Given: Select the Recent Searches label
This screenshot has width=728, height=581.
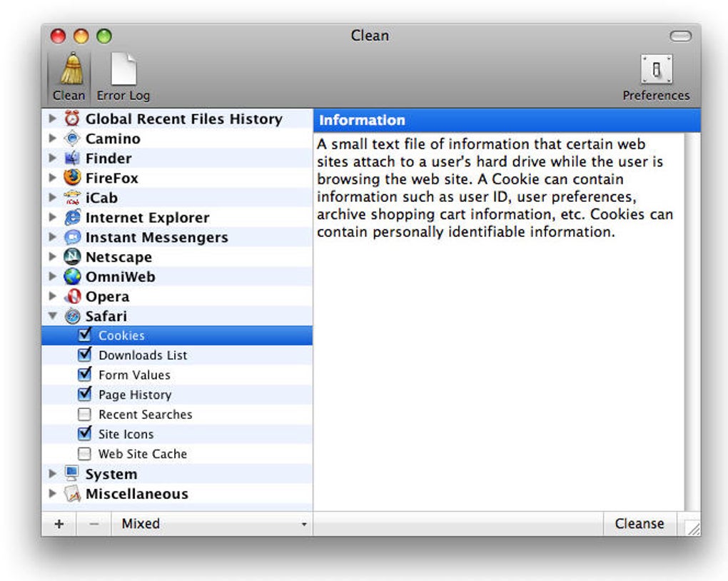Looking at the screenshot, I should click(x=145, y=414).
